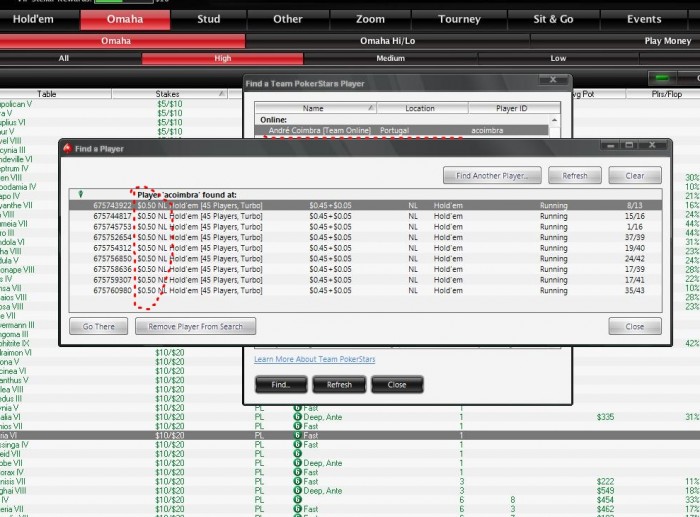Switch to the Stud tab
The image size is (700, 517).
coord(208,19)
